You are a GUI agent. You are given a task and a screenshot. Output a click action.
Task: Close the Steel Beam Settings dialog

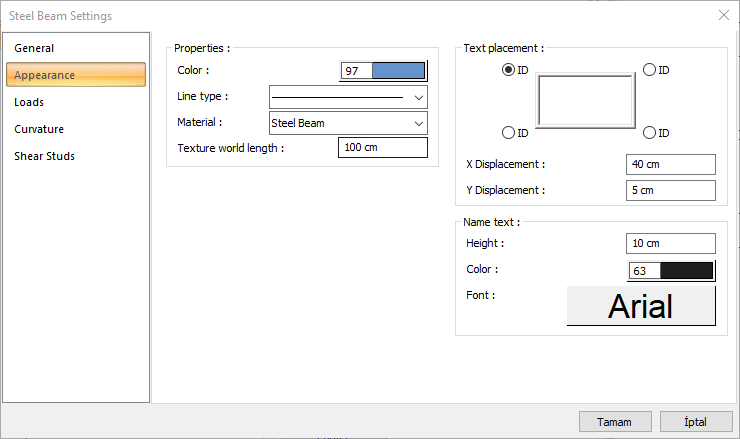click(x=723, y=15)
